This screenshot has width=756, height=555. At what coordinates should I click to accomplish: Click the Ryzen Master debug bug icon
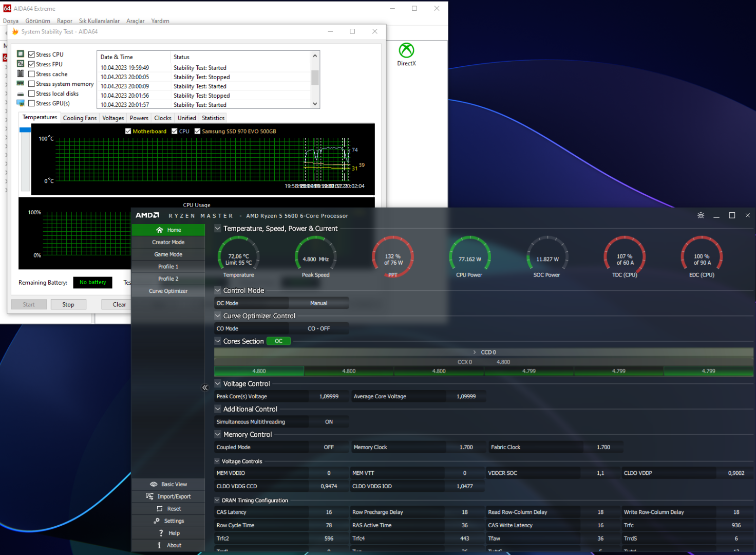[x=701, y=215]
